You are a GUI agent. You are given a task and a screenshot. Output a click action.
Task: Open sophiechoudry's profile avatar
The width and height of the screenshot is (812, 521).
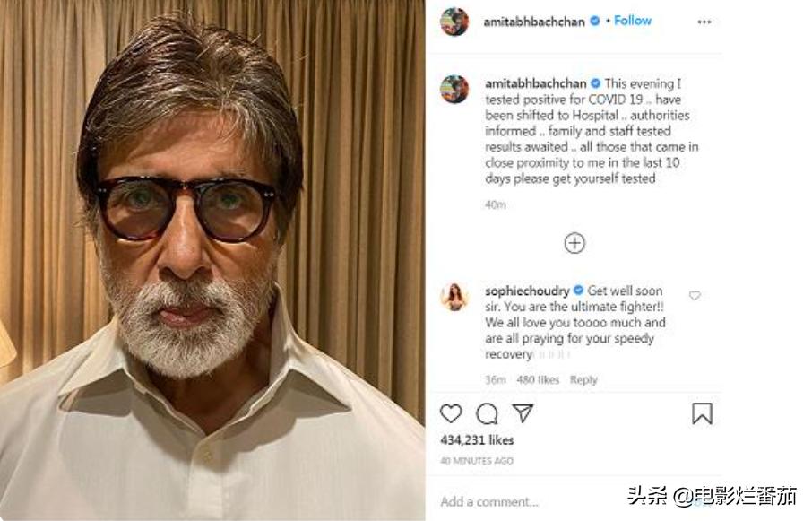pyautogui.click(x=454, y=296)
